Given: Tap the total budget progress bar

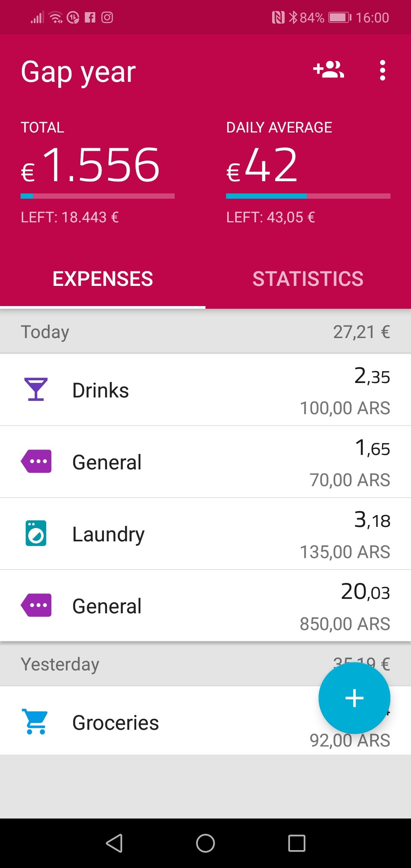Looking at the screenshot, I should pyautogui.click(x=97, y=196).
